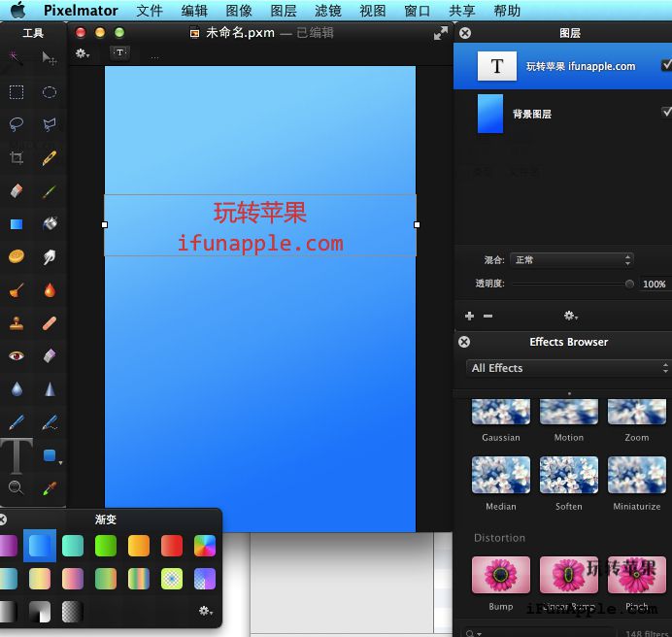
Task: Apply the Gaussian blur effect thumbnail
Action: [x=500, y=412]
